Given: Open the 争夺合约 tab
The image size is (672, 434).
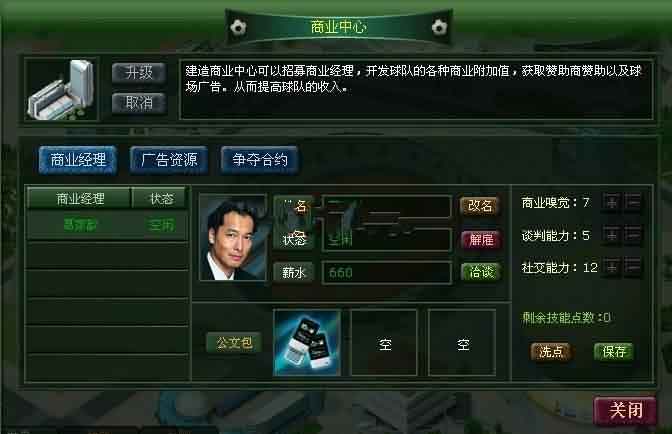Looking at the screenshot, I should point(260,160).
